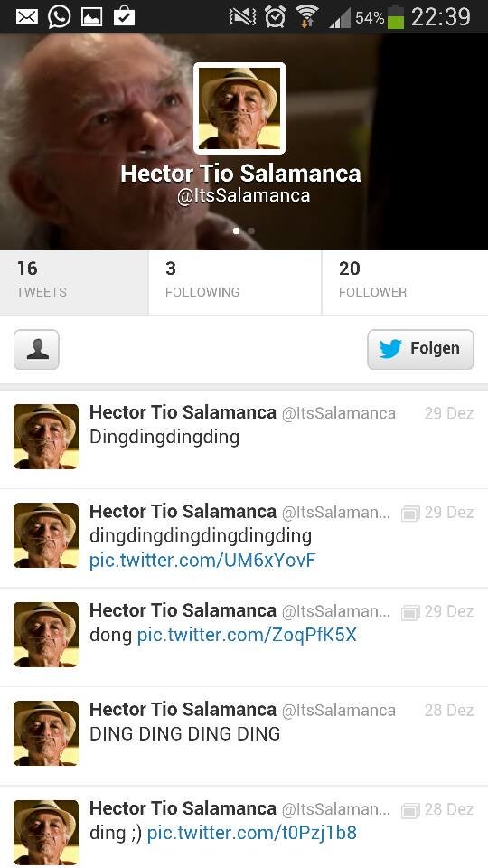Open link pic.twitter.com/UM6xYovF
This screenshot has width=488, height=868.
[202, 561]
